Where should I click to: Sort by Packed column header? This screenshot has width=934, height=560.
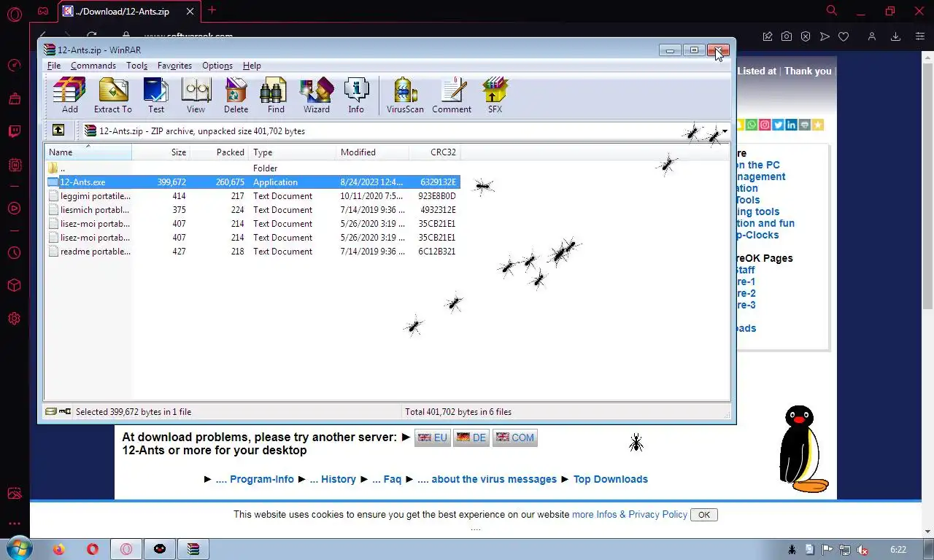[x=219, y=152]
